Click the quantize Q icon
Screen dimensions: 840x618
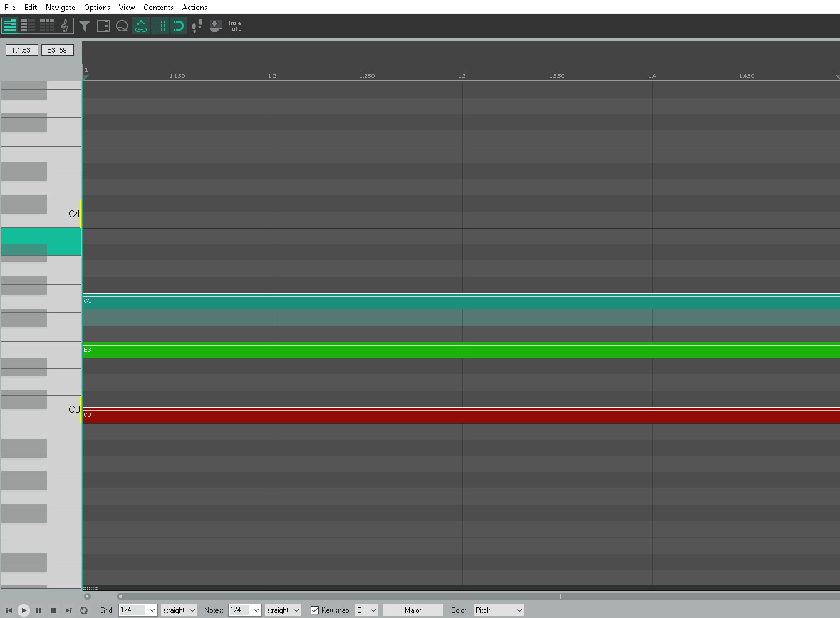tap(122, 26)
